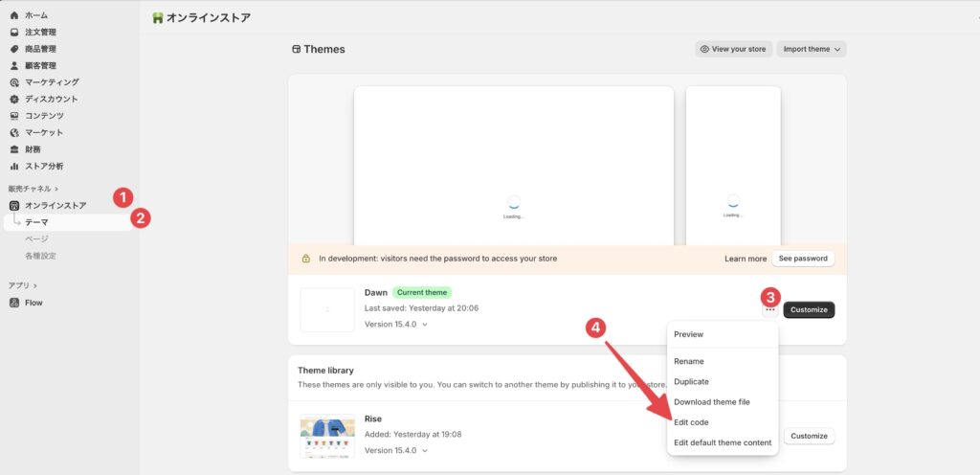The width and height of the screenshot is (980, 475).
Task: Open the 注文管理 orders icon
Action: [14, 32]
